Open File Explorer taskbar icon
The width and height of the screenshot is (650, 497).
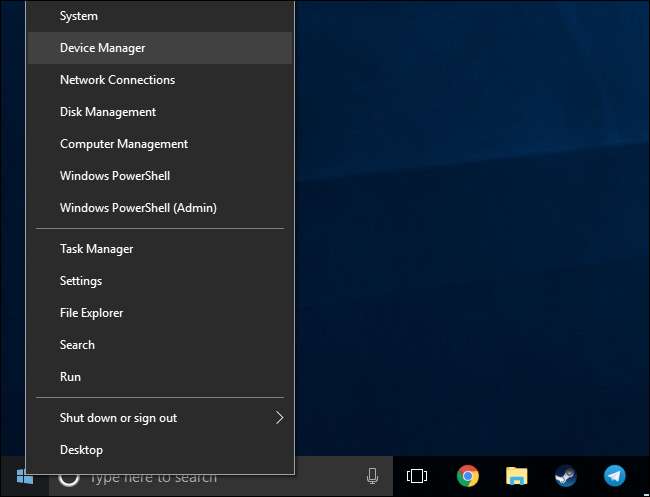click(x=516, y=477)
